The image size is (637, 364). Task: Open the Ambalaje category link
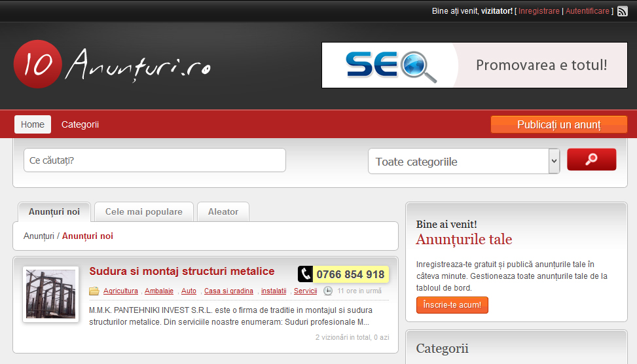tap(159, 291)
